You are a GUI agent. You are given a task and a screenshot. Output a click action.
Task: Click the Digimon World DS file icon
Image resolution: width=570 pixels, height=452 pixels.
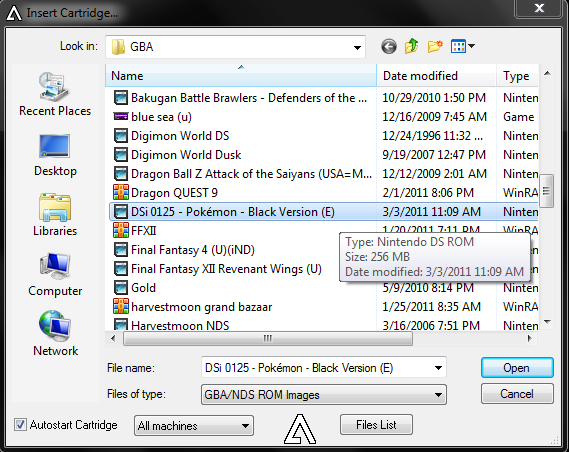click(x=121, y=136)
